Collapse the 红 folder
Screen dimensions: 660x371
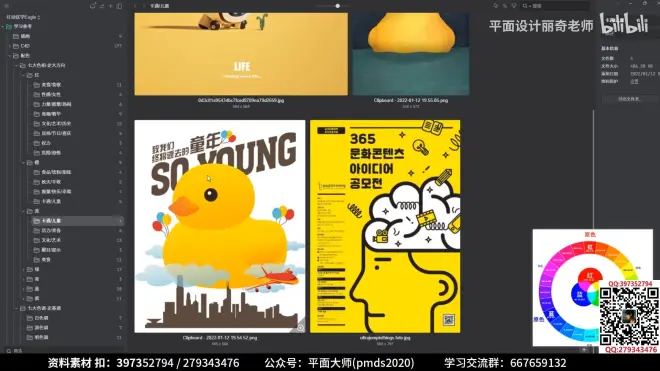tap(24, 75)
